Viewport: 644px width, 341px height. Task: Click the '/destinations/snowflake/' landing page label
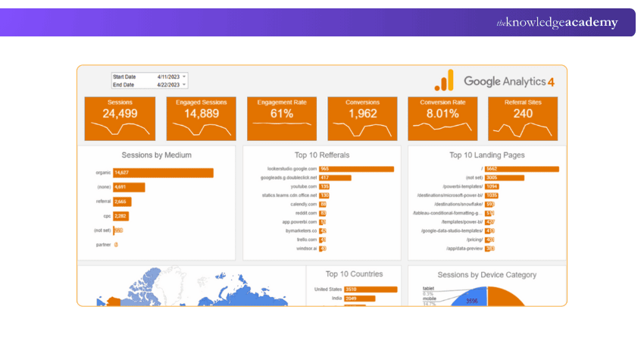coord(458,204)
